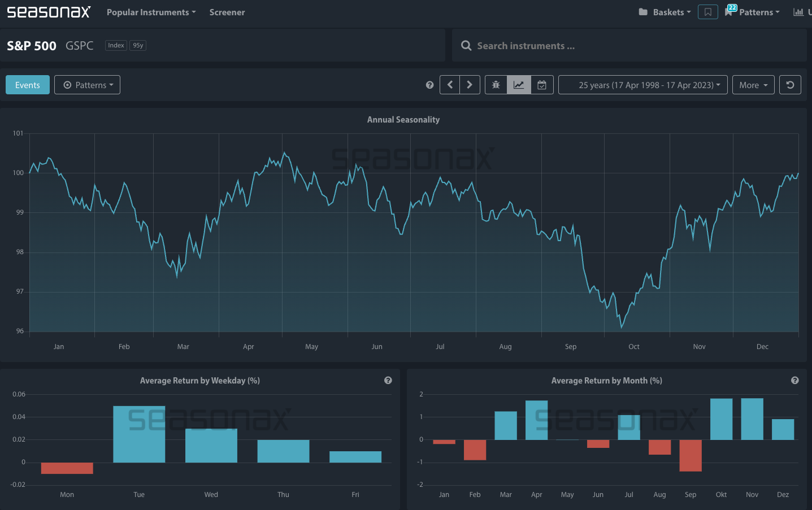Image resolution: width=812 pixels, height=510 pixels.
Task: Click the August monthly return bar
Action: click(660, 447)
